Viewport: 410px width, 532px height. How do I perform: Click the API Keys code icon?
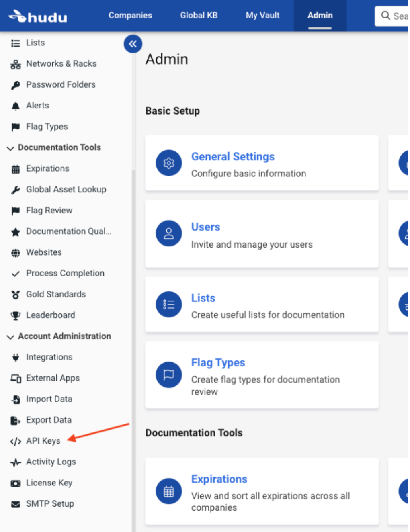[15, 441]
